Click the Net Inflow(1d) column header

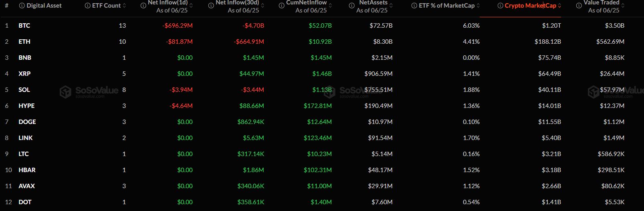pyautogui.click(x=168, y=3)
